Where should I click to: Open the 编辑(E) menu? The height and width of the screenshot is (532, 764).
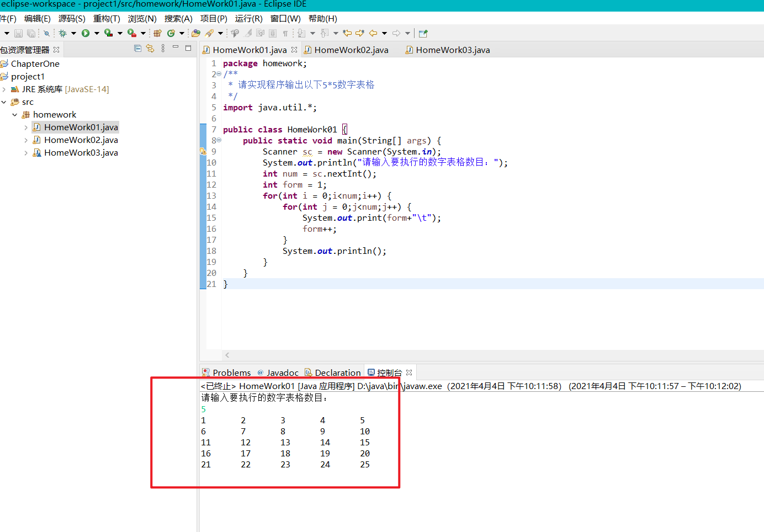[x=38, y=19]
